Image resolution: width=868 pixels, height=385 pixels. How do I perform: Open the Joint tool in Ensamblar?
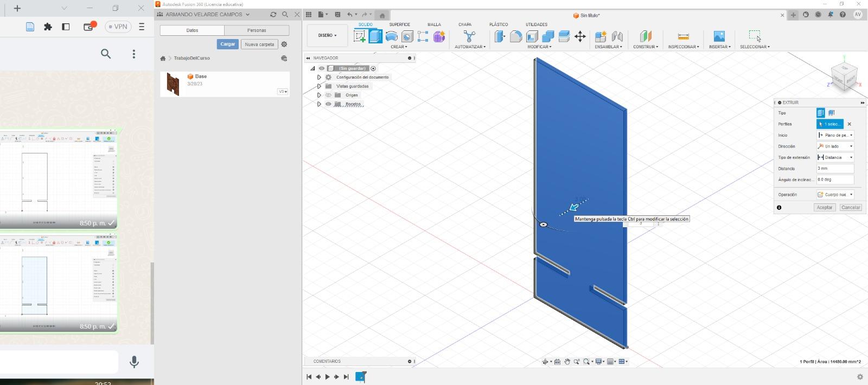617,36
